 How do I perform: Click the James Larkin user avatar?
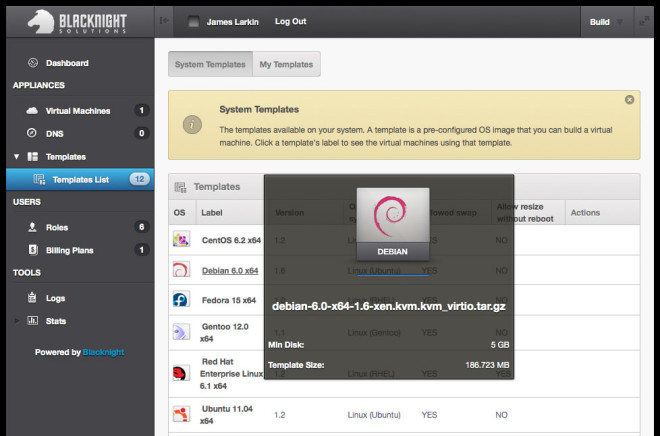point(194,22)
